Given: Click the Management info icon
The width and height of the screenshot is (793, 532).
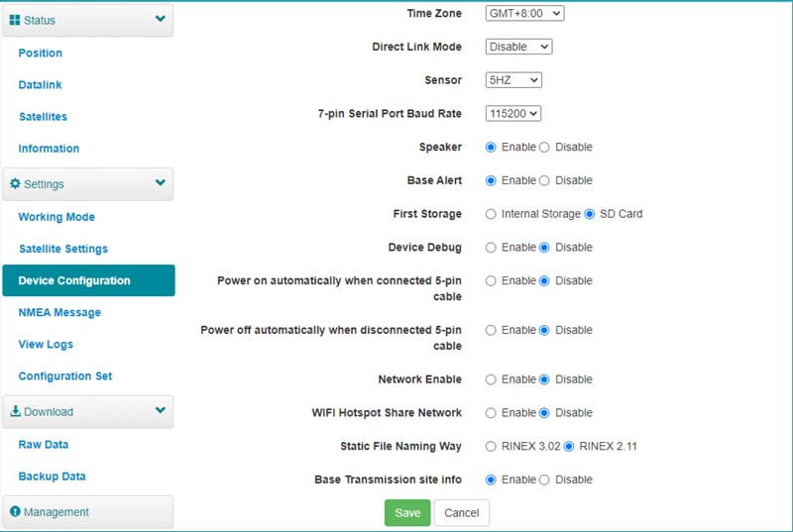Looking at the screenshot, I should (15, 512).
